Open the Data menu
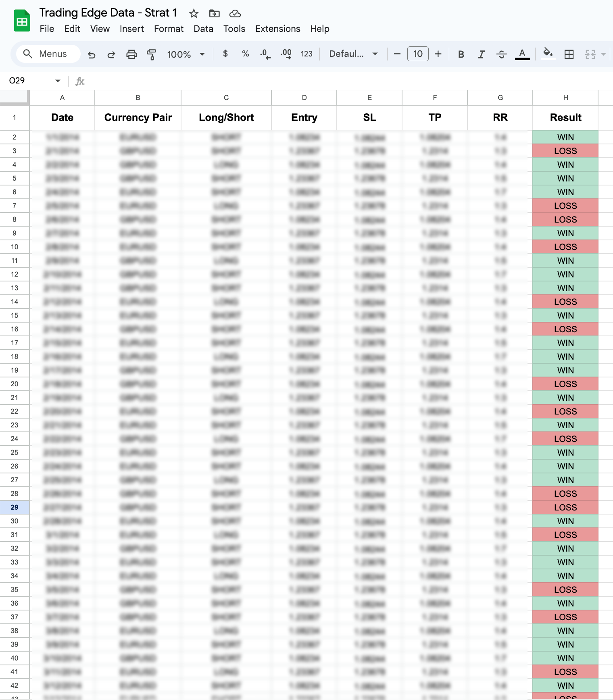The image size is (613, 700). (203, 29)
